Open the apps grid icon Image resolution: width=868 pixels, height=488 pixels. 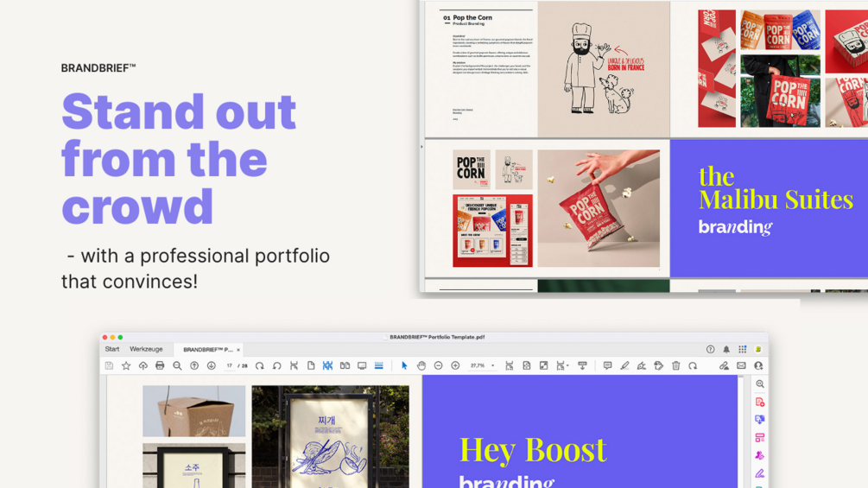[743, 349]
